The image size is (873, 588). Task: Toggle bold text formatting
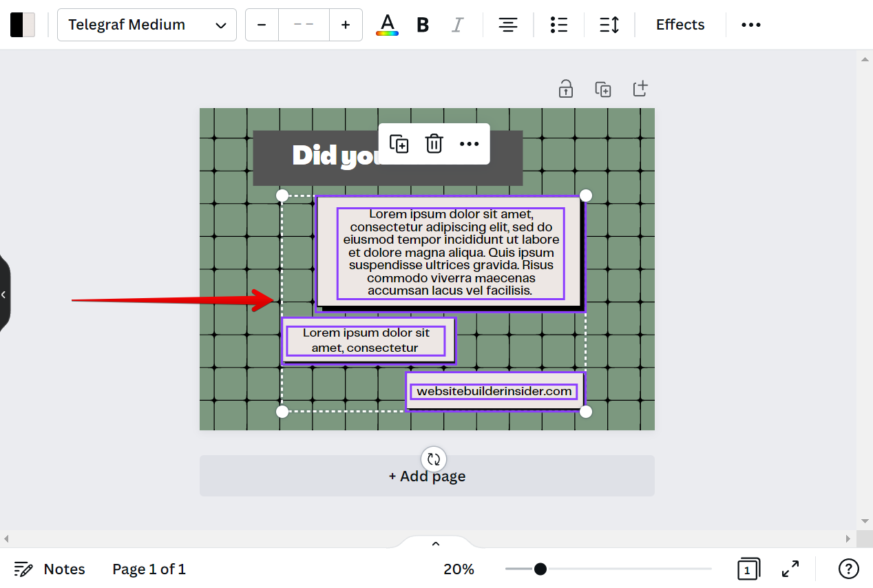(423, 25)
